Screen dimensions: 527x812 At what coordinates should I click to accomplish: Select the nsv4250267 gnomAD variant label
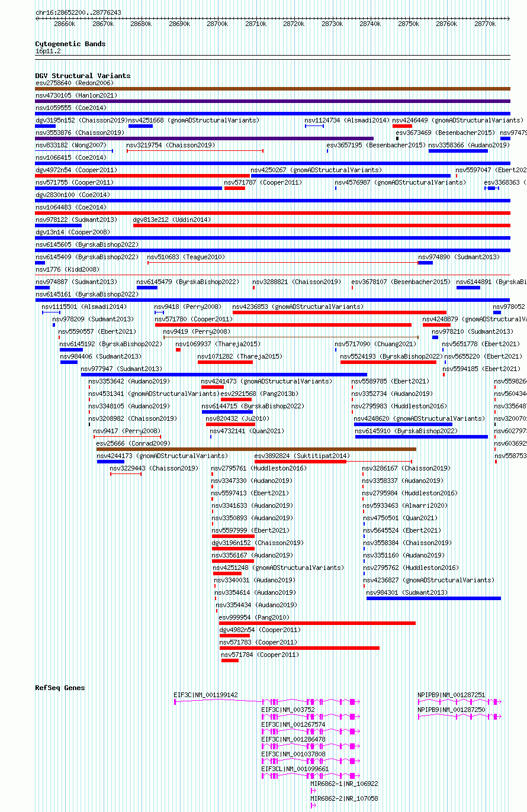tap(316, 170)
